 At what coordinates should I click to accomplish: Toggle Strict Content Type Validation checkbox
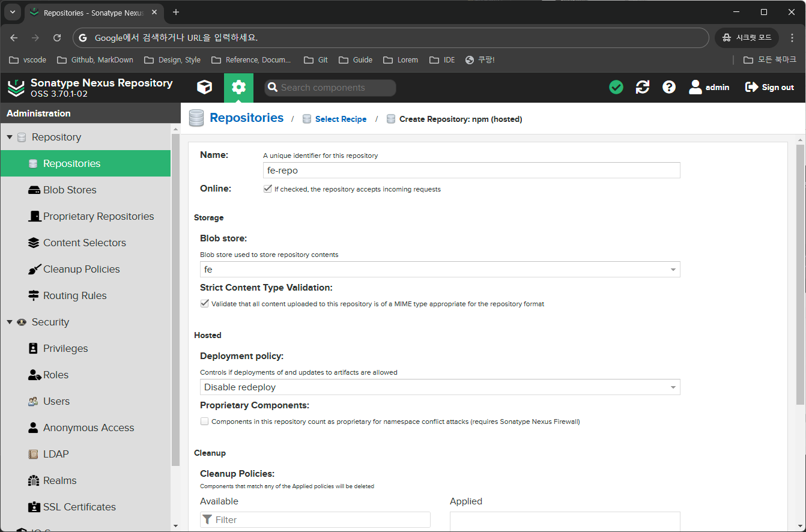coord(204,304)
